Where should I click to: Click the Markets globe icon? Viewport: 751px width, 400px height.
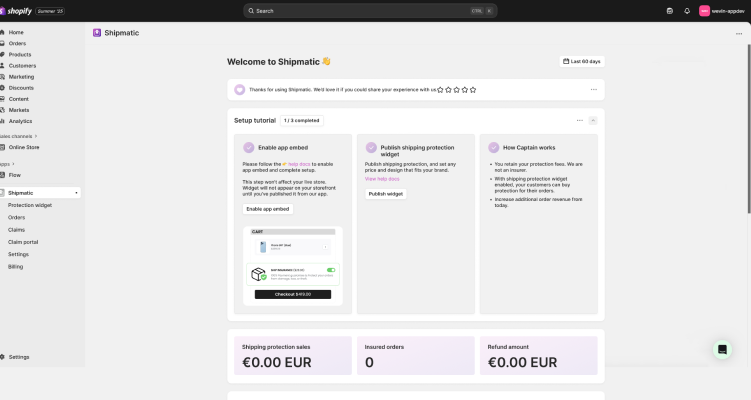coord(2,110)
